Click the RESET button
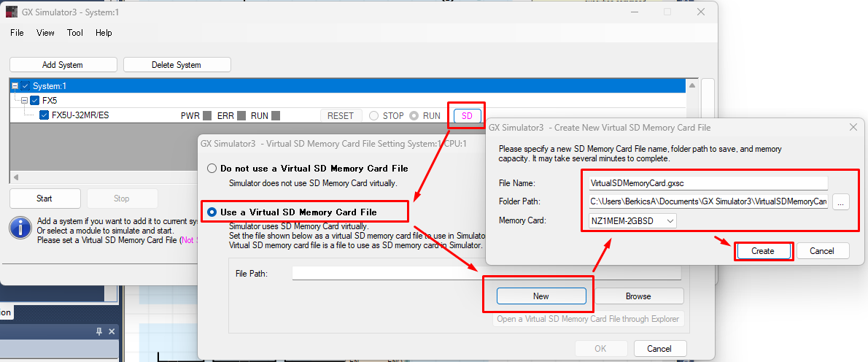This screenshot has height=362, width=868. click(x=341, y=116)
